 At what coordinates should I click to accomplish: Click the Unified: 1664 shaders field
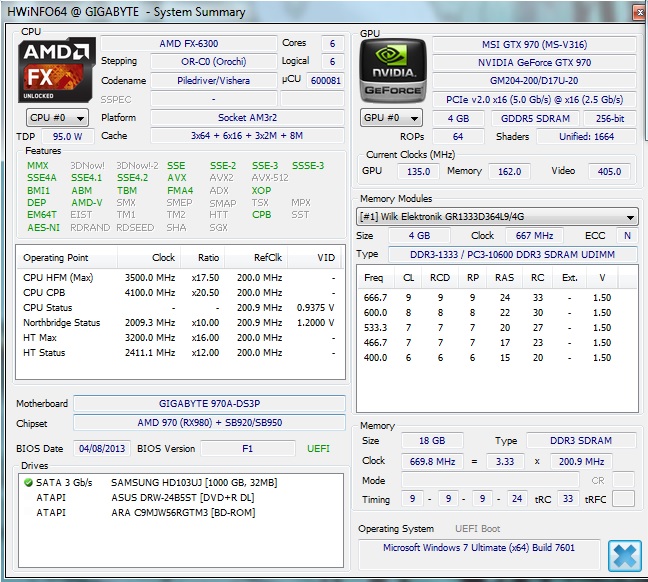pos(586,136)
